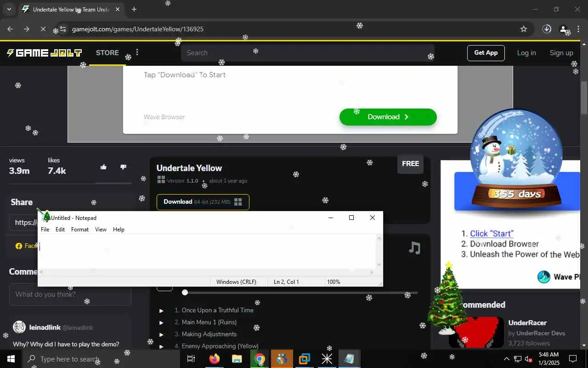Open the network tray icon
This screenshot has height=368, width=588.
point(518,359)
